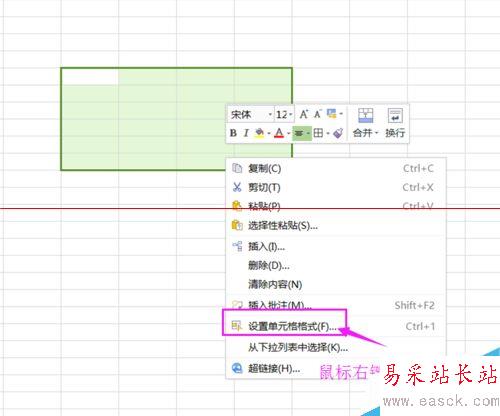Apply the red font color A
500x416 pixels.
click(x=279, y=133)
